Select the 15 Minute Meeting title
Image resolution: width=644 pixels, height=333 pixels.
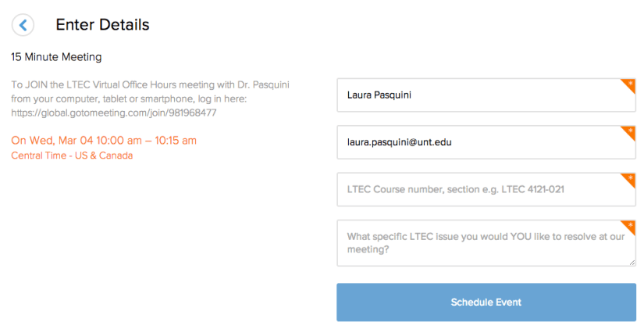[56, 57]
